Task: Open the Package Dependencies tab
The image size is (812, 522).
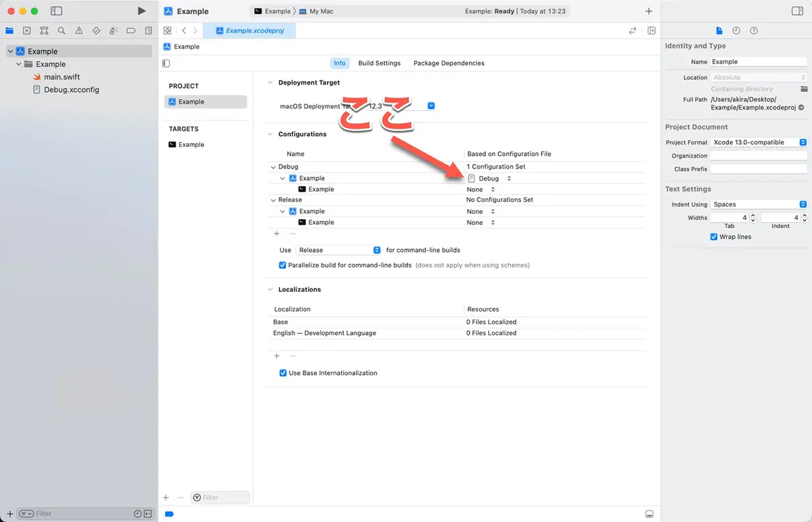Action: pos(449,63)
